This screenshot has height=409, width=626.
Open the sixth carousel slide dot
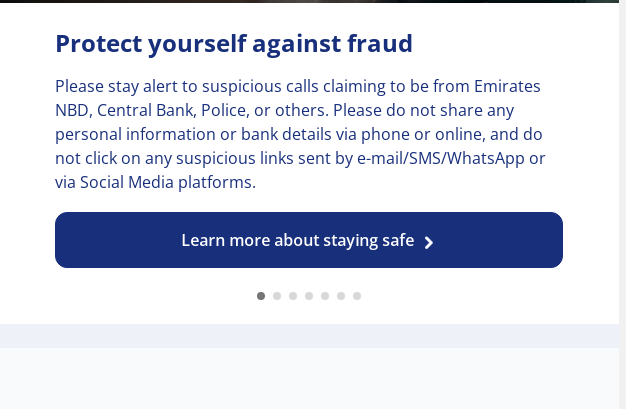pyautogui.click(x=341, y=296)
